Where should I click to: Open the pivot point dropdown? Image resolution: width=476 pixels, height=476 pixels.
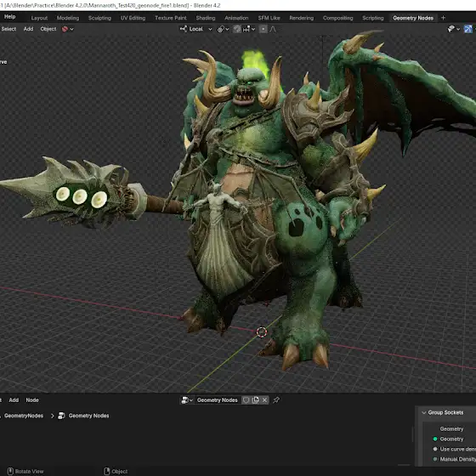[x=223, y=29]
